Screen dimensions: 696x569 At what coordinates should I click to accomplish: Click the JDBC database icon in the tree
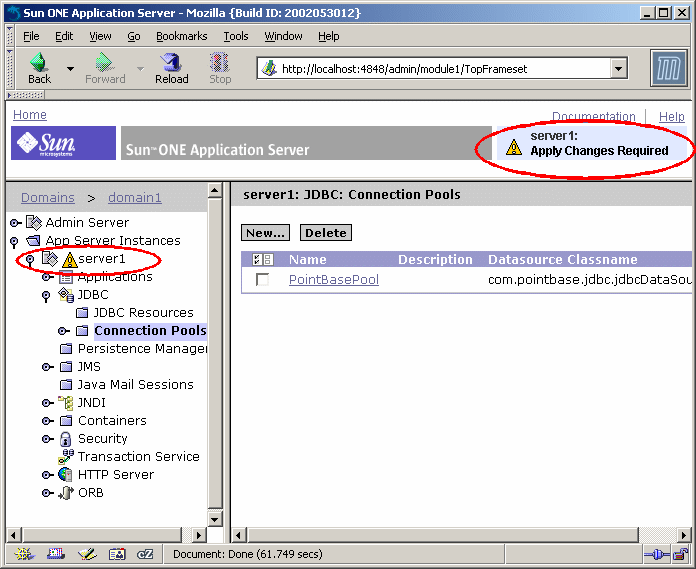[x=66, y=295]
